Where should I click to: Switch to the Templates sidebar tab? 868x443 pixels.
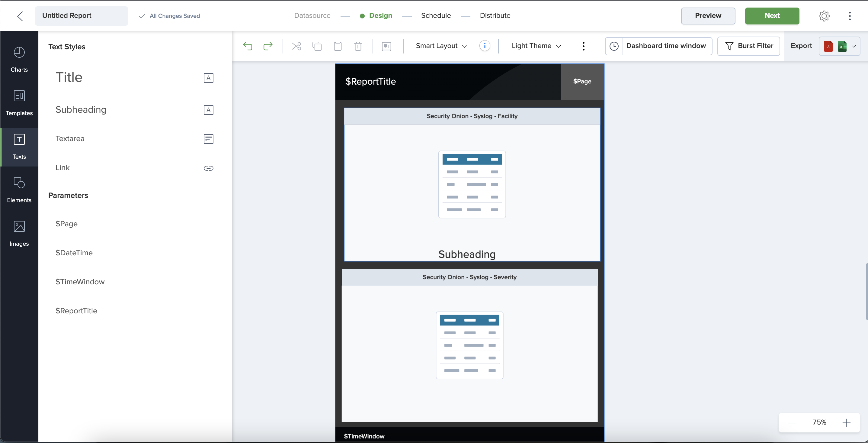click(19, 102)
